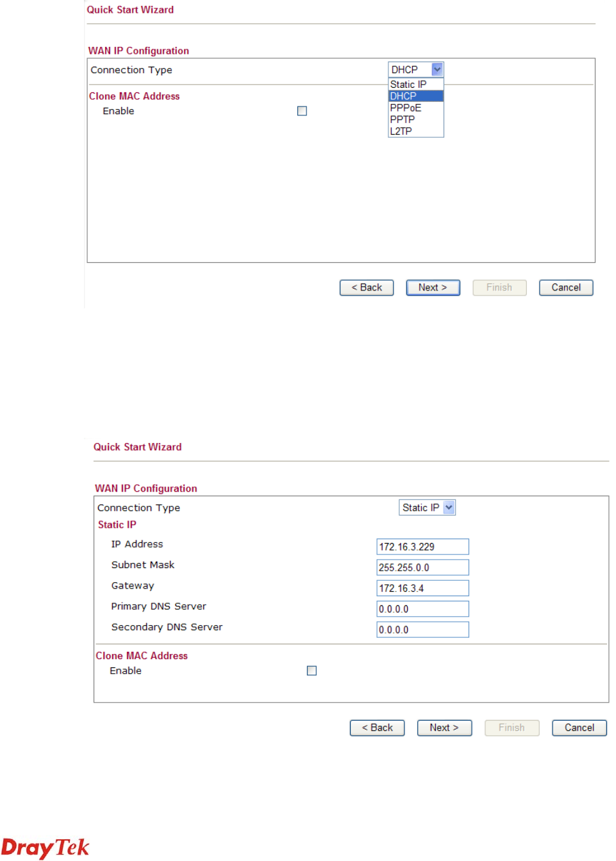Viewport: 616px width, 861px height.
Task: Select PPPoE from connection type list
Action: point(416,108)
